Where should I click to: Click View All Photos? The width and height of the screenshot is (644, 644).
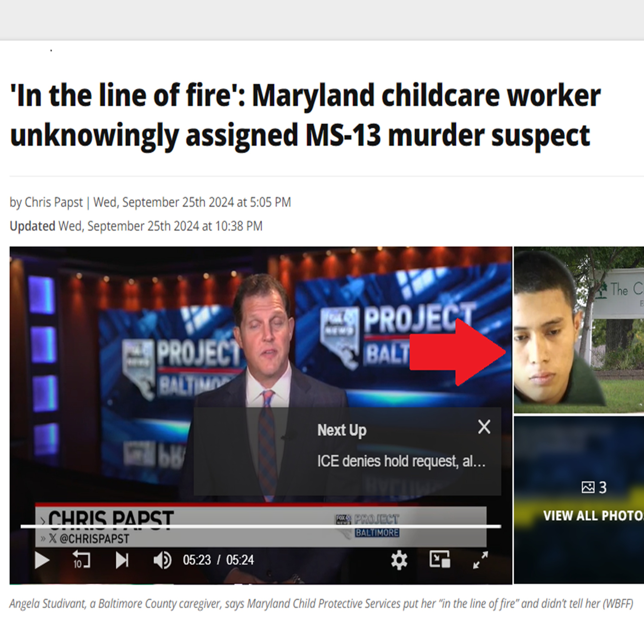pos(594,516)
